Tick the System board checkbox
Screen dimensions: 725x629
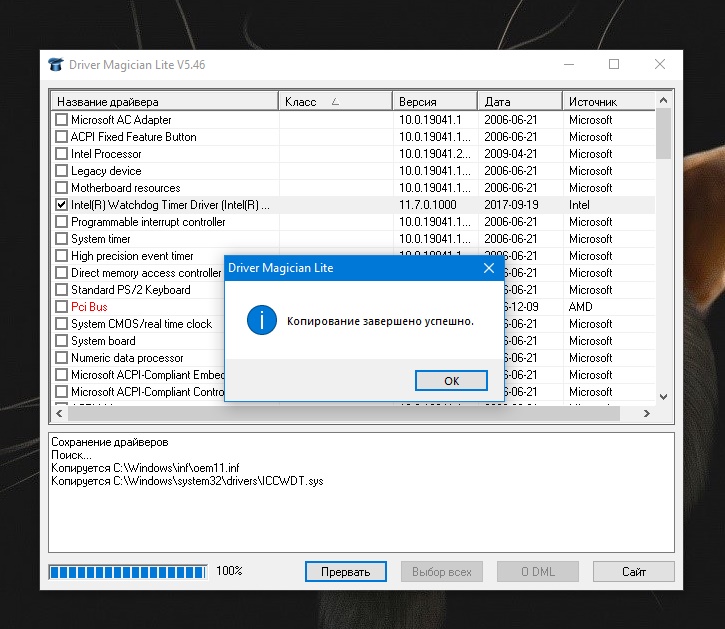(61, 341)
